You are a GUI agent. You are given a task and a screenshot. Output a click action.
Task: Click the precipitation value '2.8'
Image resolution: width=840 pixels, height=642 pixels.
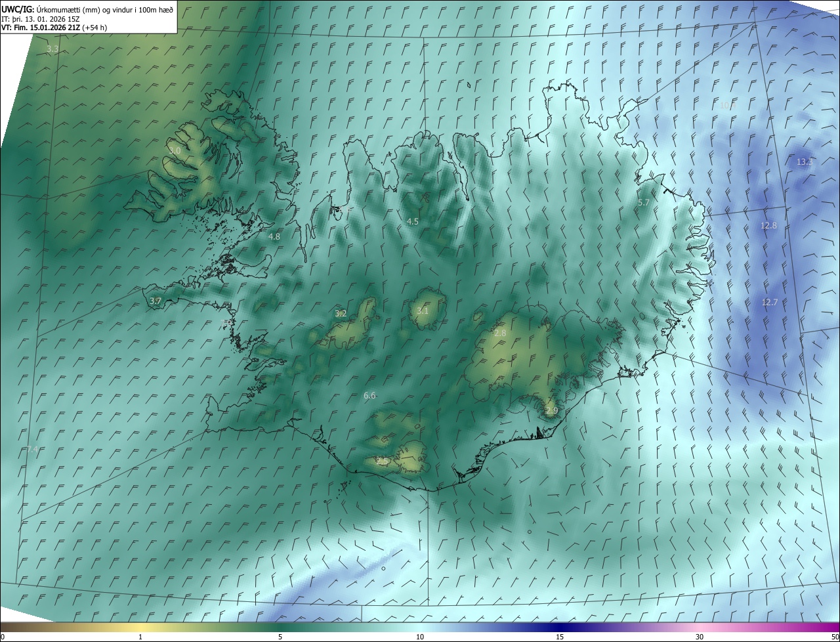point(500,333)
